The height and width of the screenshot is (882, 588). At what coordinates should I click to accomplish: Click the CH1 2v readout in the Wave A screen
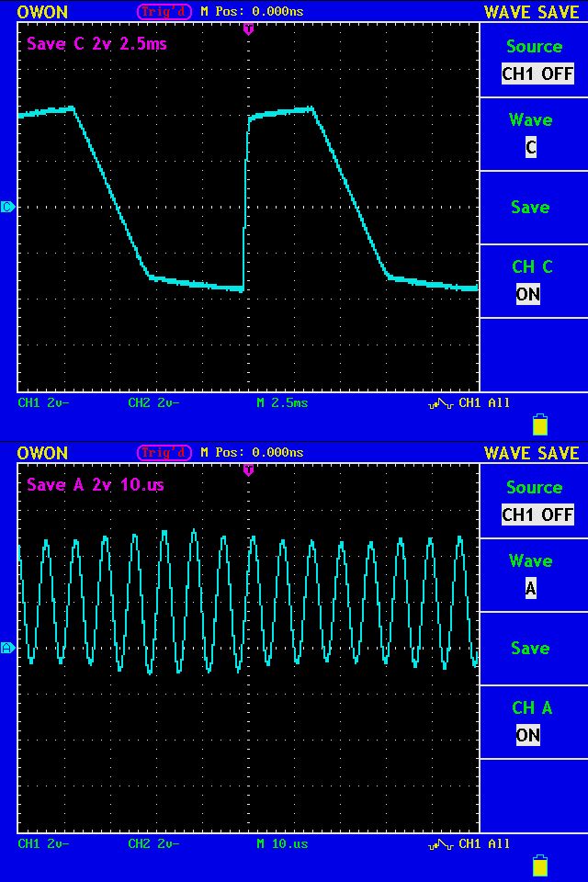click(43, 843)
